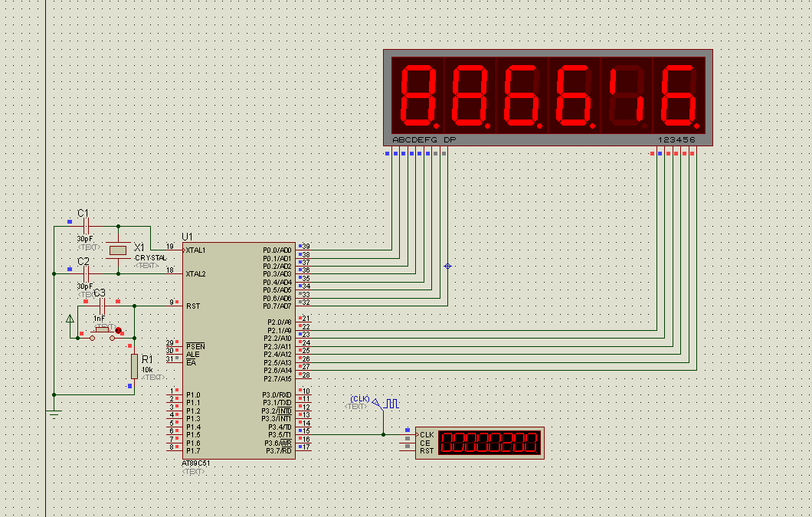Click the RST pin label on the counter

tap(427, 450)
